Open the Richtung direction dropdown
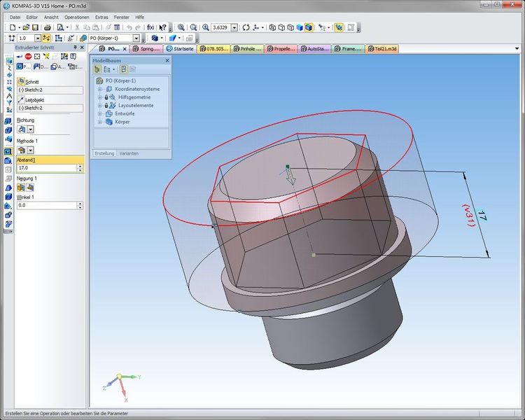The image size is (525, 420). point(31,129)
